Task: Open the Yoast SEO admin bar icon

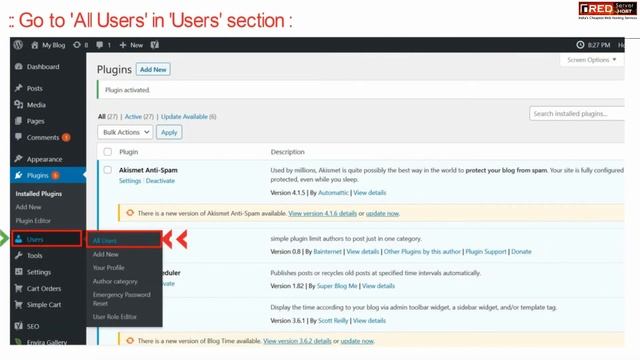Action: (x=155, y=45)
